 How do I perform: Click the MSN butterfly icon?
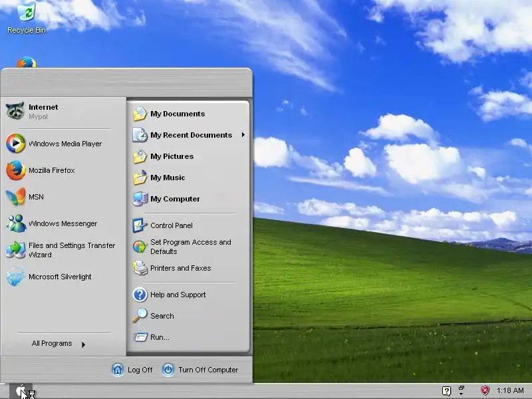click(x=15, y=197)
